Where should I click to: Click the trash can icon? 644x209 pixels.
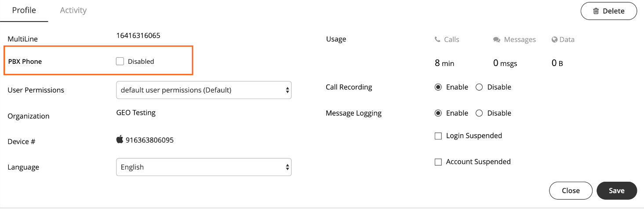coord(596,11)
